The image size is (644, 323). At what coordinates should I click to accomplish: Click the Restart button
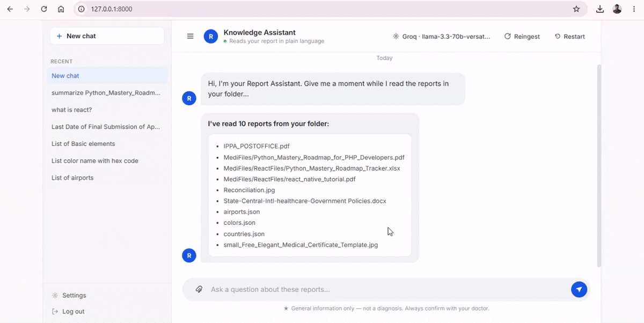coord(569,36)
